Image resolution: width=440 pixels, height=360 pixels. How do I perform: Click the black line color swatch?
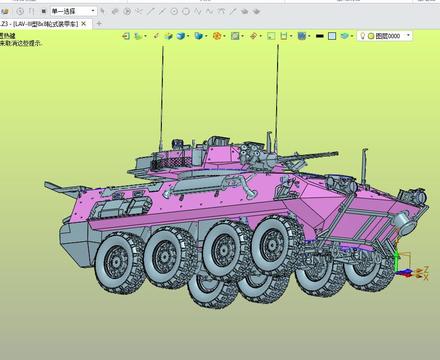coord(319,36)
